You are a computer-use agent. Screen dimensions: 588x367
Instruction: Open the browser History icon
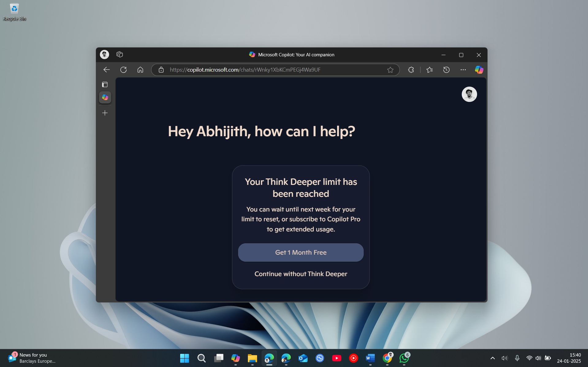click(x=446, y=70)
